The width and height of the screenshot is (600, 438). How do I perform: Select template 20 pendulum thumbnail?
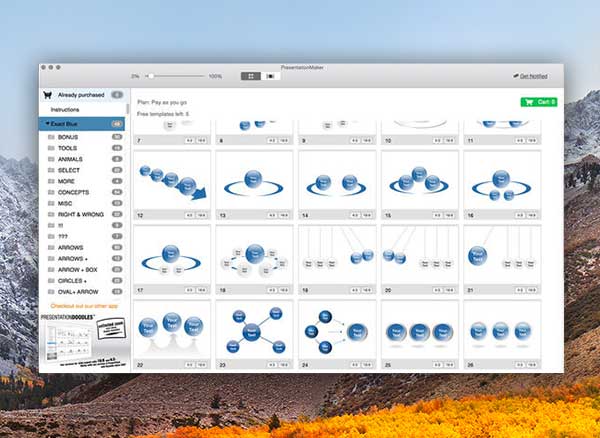tap(420, 256)
